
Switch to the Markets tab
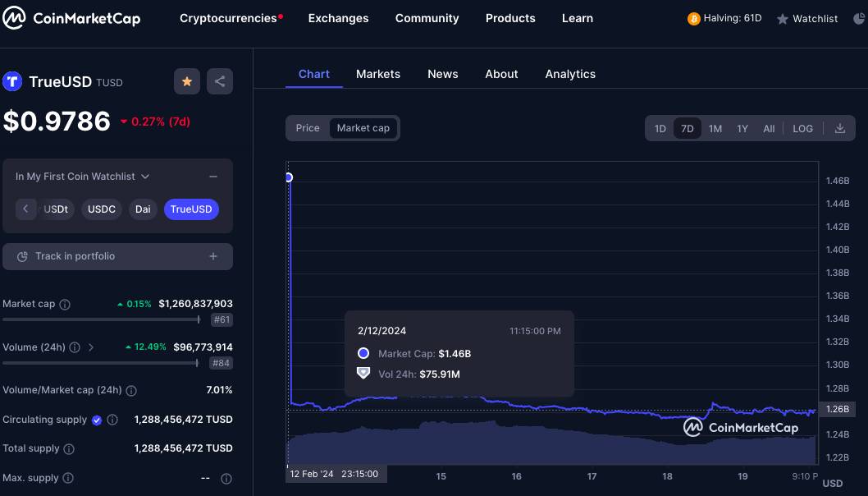(378, 74)
